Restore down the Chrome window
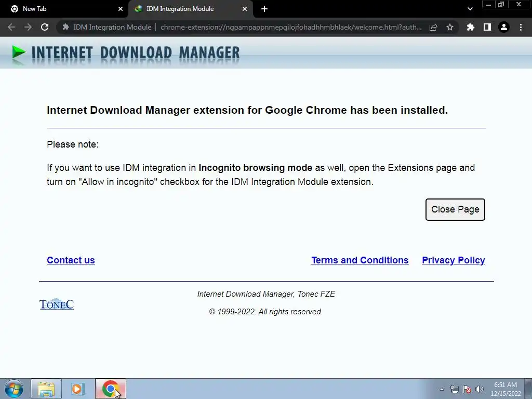Viewport: 532px width, 399px height. 501,5
